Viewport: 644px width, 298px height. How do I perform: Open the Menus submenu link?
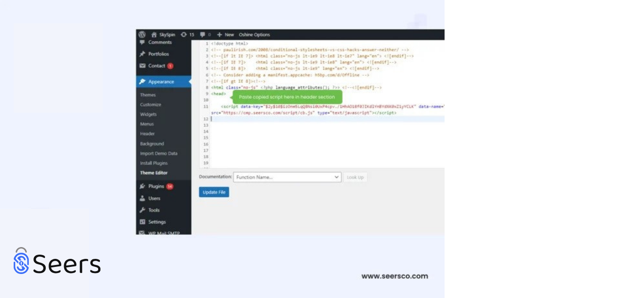(147, 124)
